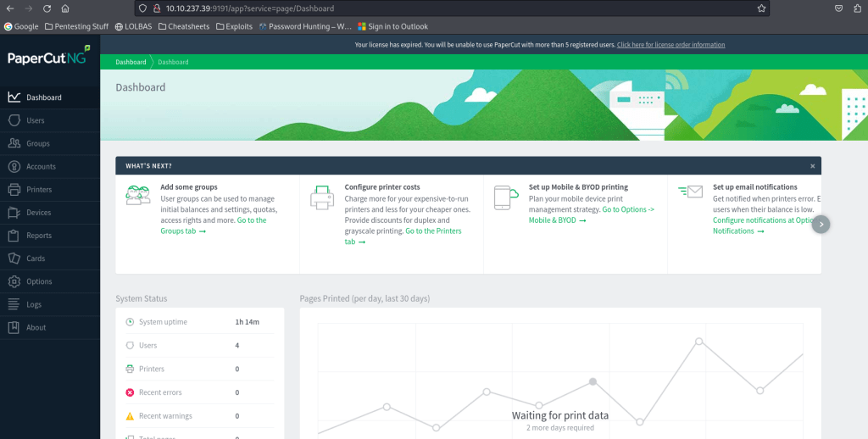
Task: Select the Printers icon in the sidebar
Action: pyautogui.click(x=14, y=189)
